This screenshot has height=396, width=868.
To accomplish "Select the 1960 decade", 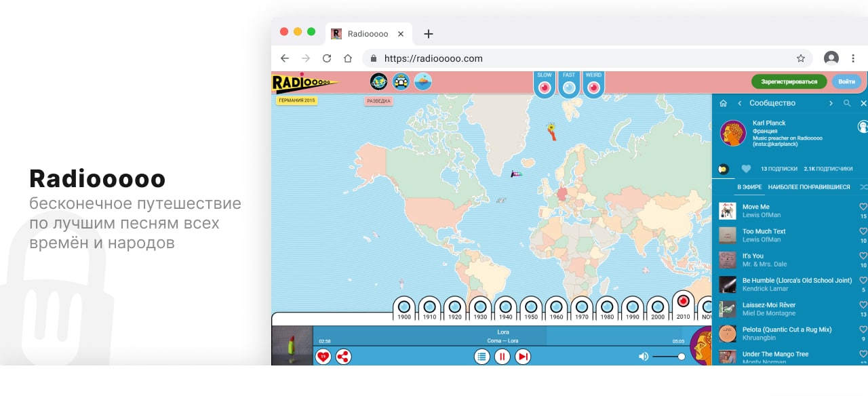I will 556,309.
